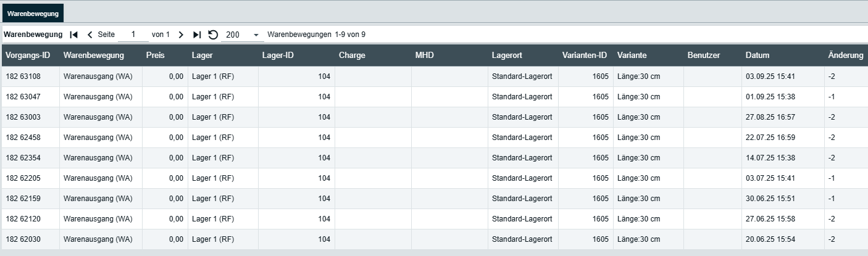Screen dimensions: 868x256
Task: Click the reload circular arrow icon
Action: [213, 35]
